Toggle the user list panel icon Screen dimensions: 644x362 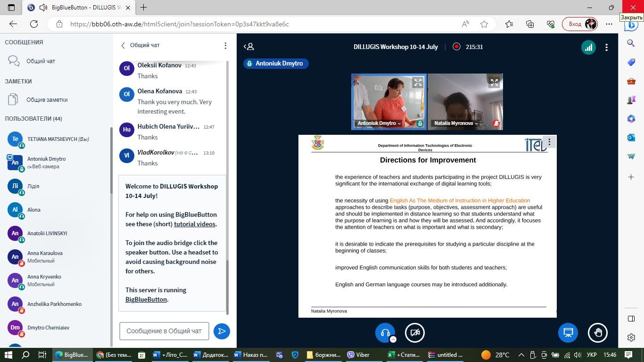tap(249, 47)
